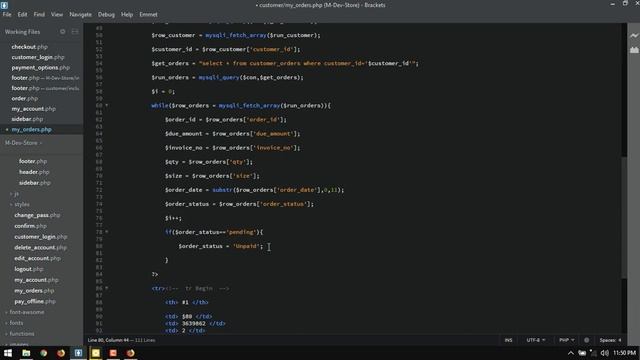
Task: Collapse the while loop fold arrow at line 60
Action: [107, 105]
